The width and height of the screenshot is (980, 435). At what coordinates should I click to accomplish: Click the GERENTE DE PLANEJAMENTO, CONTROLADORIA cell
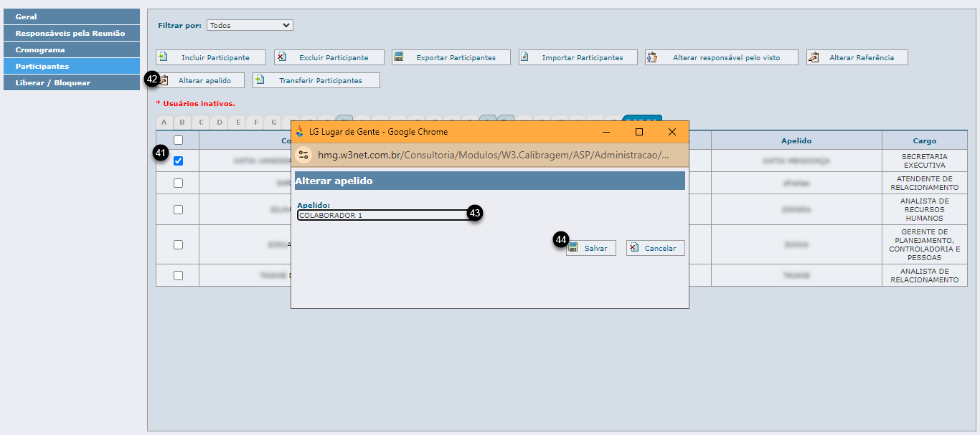[925, 244]
